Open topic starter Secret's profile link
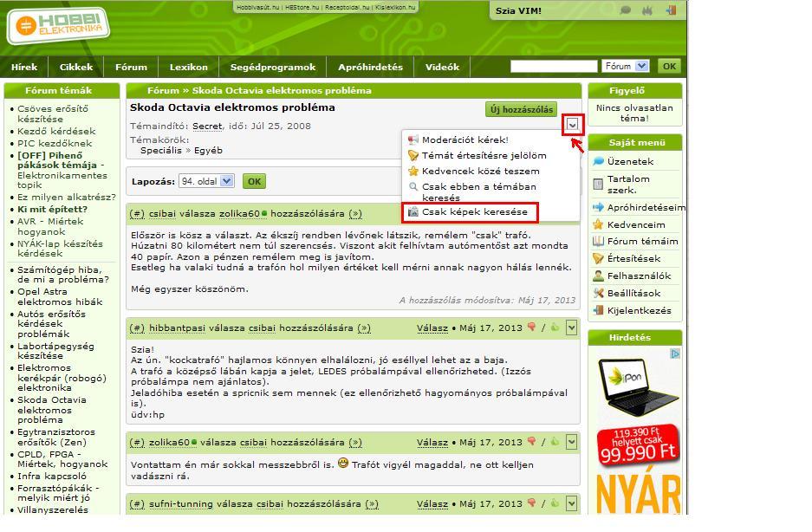The width and height of the screenshot is (812, 532). point(207,126)
